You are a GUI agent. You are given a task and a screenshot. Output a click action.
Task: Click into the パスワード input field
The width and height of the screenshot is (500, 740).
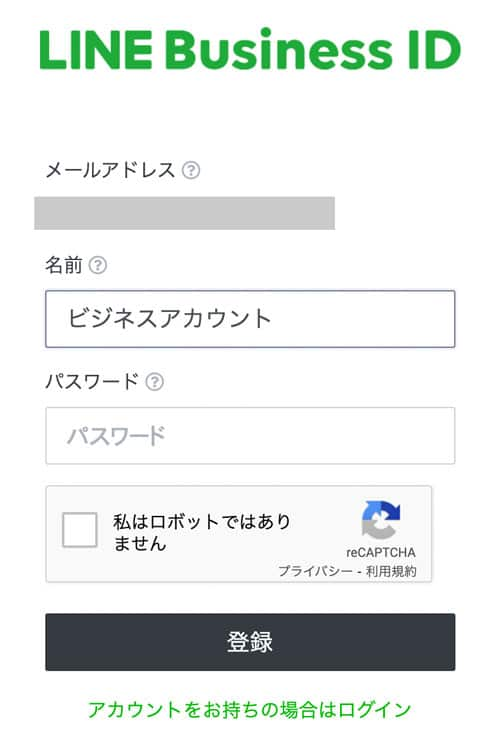250,436
